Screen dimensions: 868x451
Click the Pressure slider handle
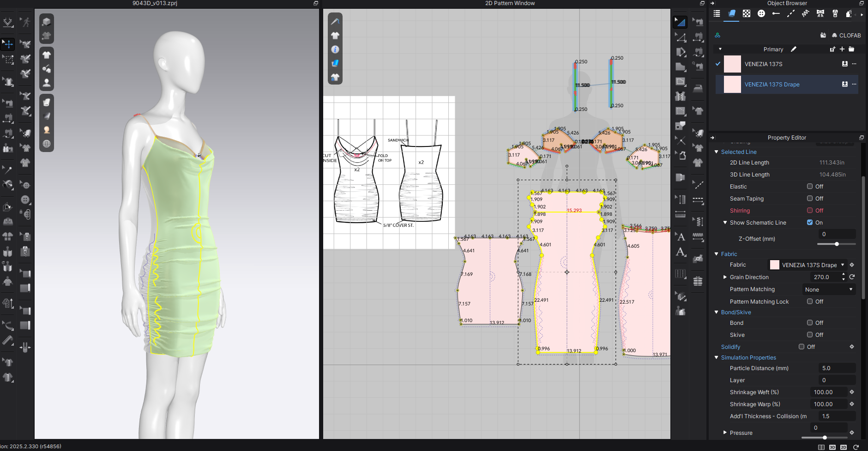(x=825, y=438)
